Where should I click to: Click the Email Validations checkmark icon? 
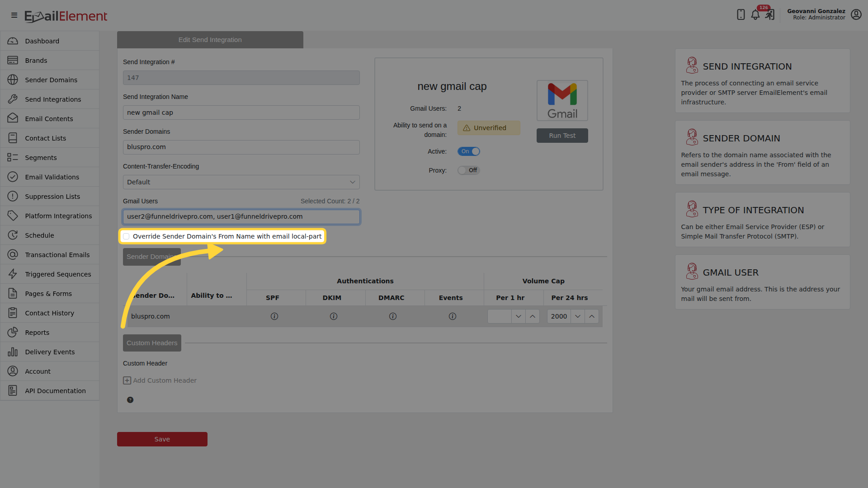pyautogui.click(x=13, y=177)
